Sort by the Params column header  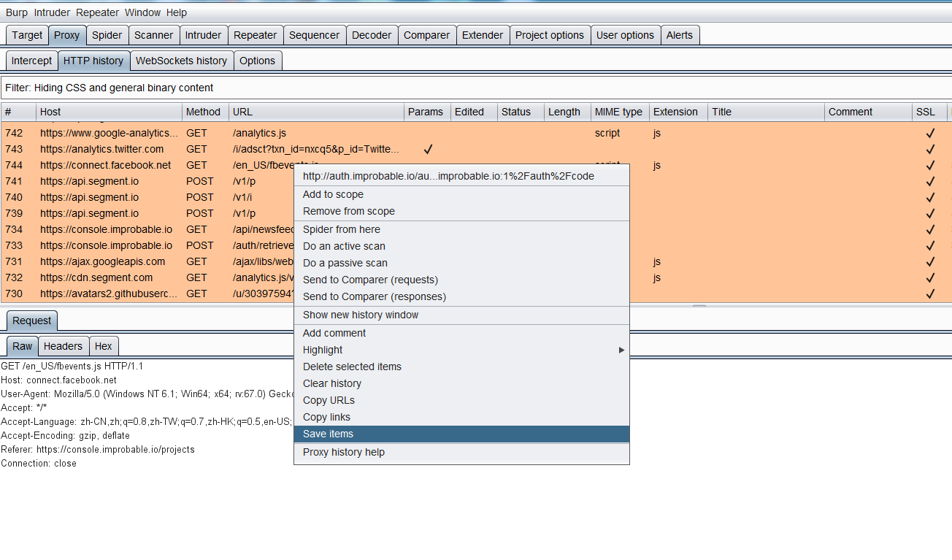(x=427, y=112)
